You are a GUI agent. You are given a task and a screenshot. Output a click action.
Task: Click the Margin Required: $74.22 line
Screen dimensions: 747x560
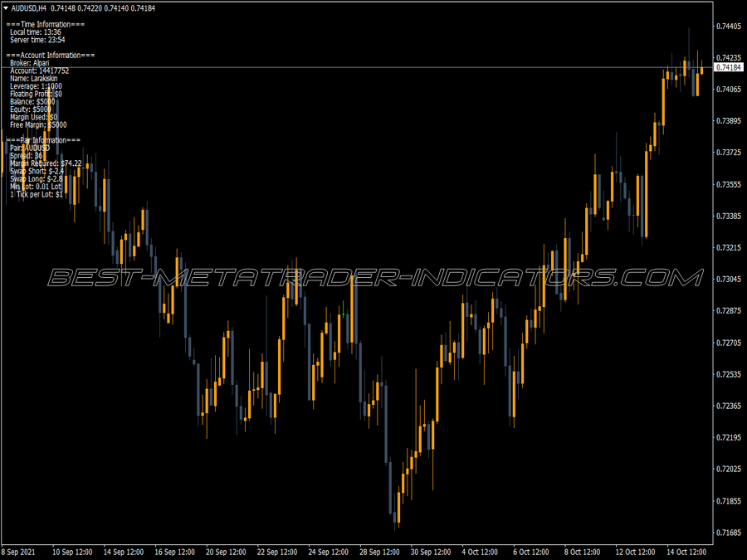click(x=46, y=163)
